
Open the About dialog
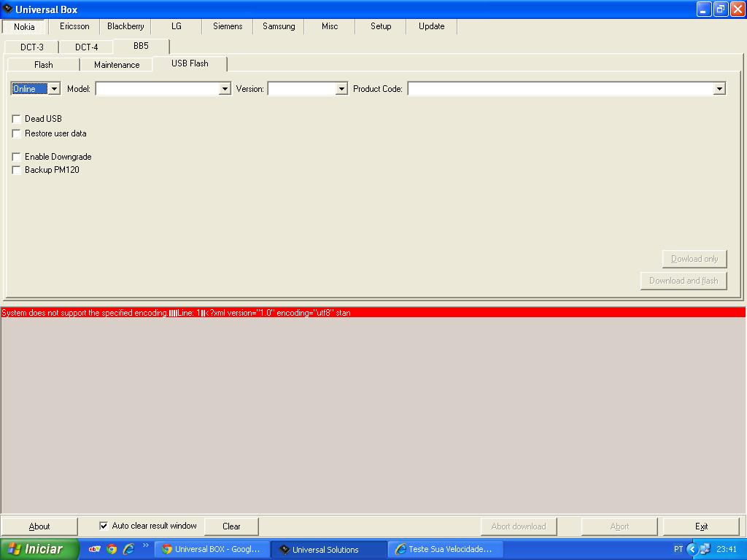pos(39,526)
